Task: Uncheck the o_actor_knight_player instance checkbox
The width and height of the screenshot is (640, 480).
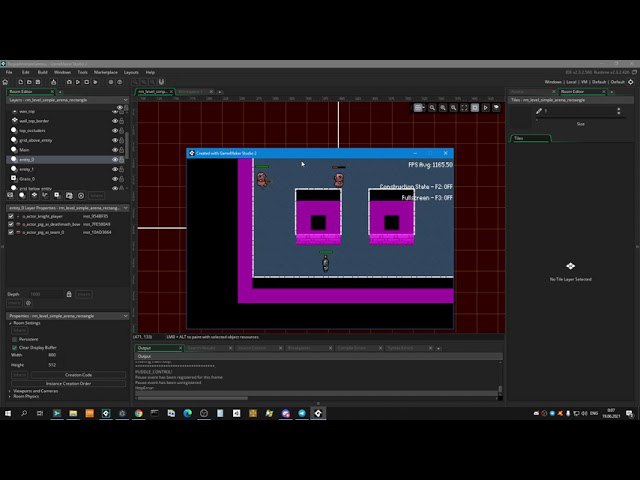Action: pyautogui.click(x=11, y=216)
